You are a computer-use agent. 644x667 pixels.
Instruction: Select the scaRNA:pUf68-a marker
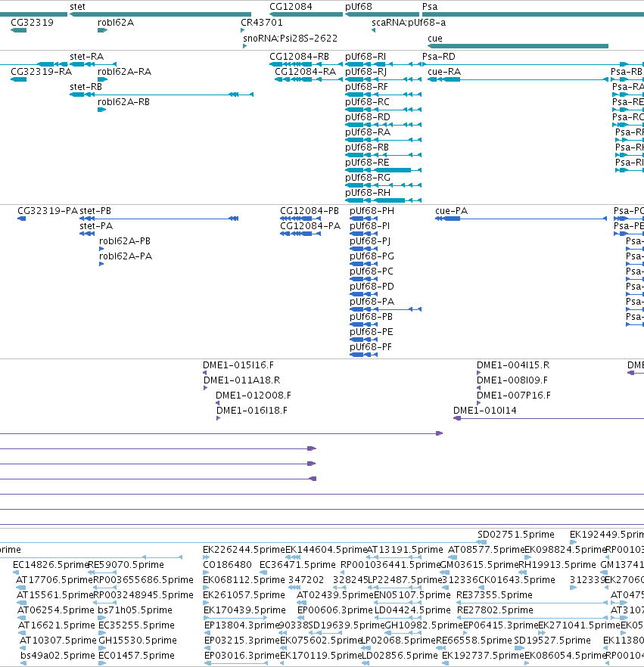pyautogui.click(x=373, y=30)
